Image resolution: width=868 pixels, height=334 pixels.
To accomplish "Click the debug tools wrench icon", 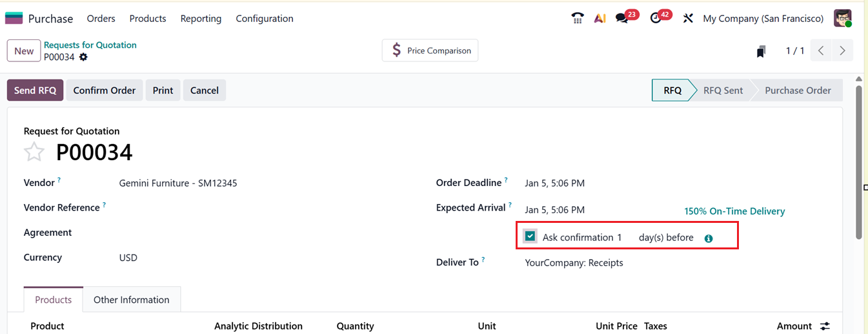I will (x=688, y=18).
